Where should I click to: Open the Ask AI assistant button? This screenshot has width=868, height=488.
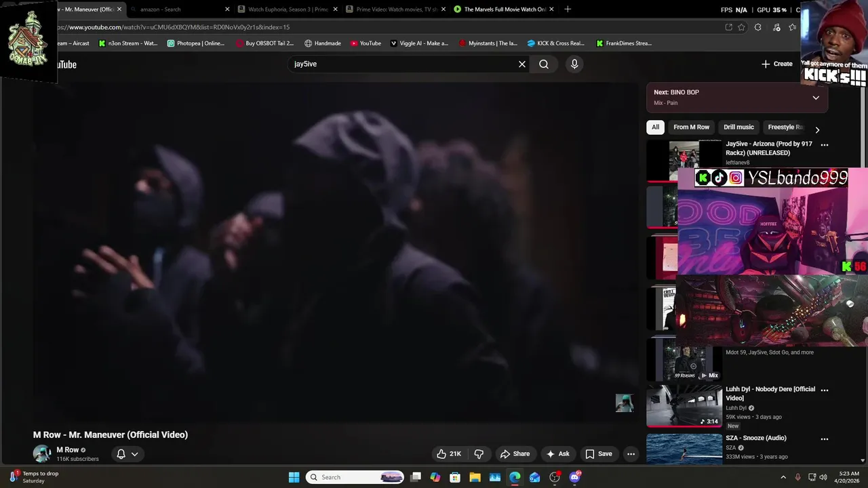[x=558, y=454]
